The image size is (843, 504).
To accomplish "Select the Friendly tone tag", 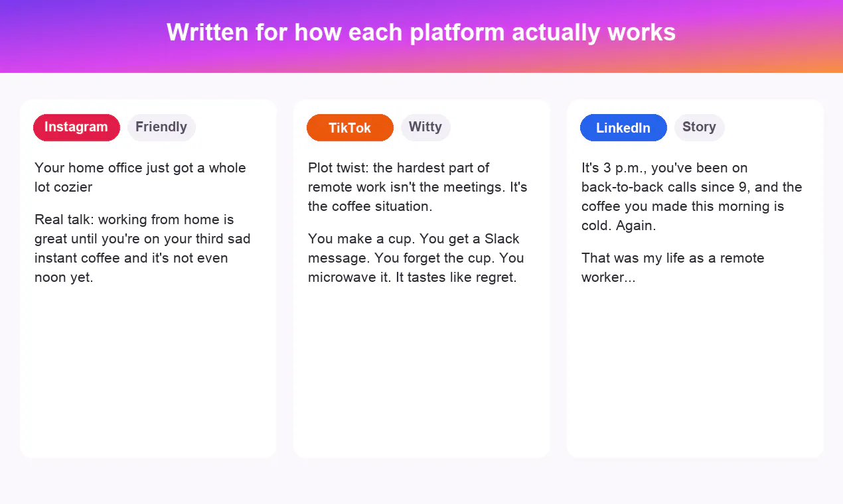I will click(161, 127).
